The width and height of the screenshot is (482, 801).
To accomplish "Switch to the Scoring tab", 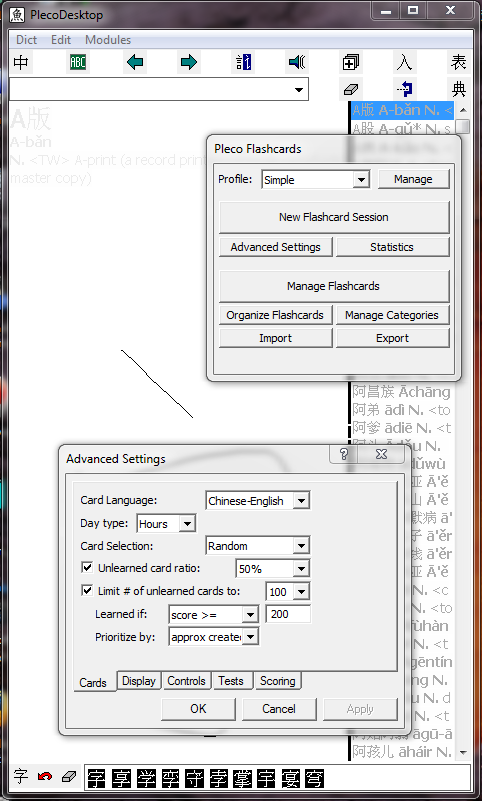I will coord(278,681).
